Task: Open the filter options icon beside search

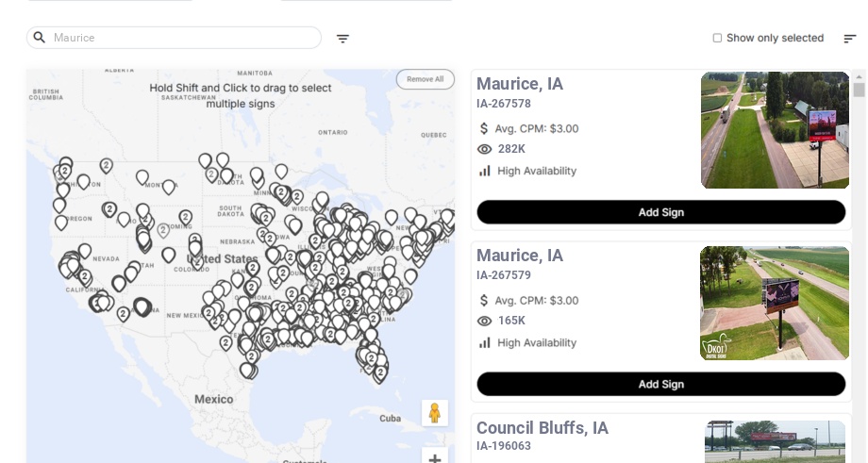Action: coord(342,39)
